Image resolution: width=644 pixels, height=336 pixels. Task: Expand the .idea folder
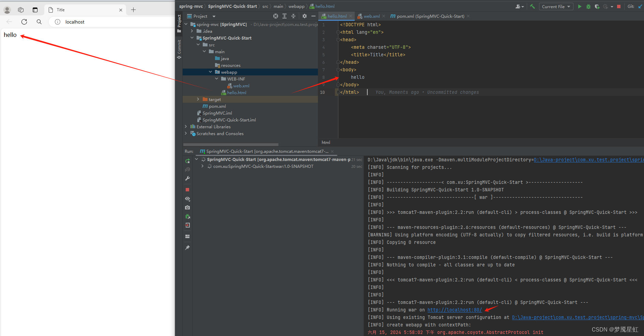(192, 31)
